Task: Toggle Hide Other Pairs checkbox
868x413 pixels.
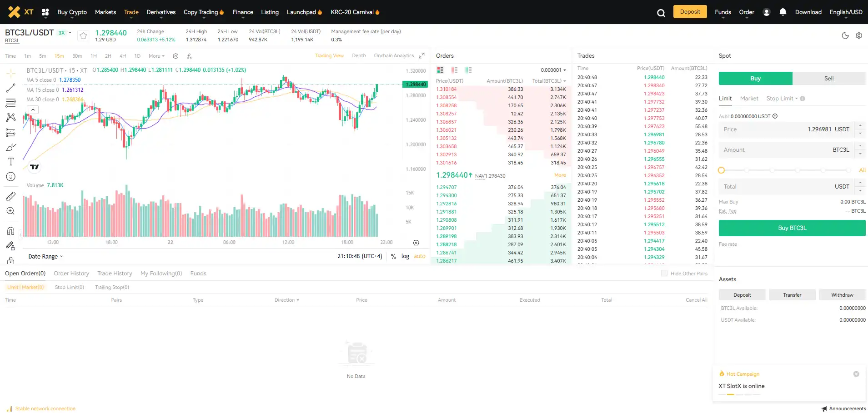Action: click(x=664, y=274)
